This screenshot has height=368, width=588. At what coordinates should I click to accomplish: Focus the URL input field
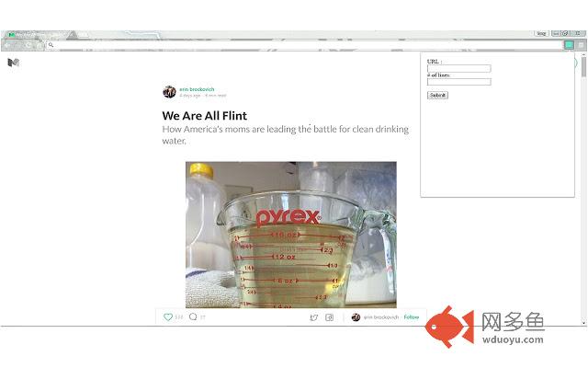pos(458,68)
